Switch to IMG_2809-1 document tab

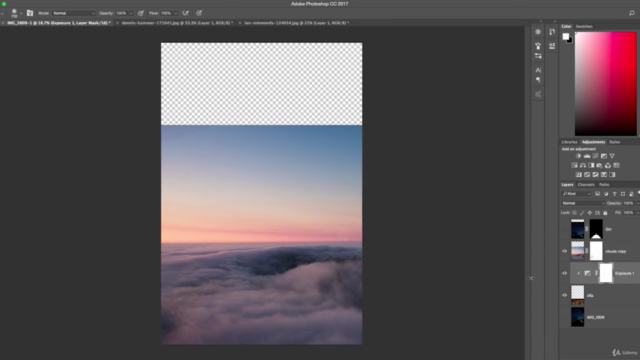click(59, 23)
